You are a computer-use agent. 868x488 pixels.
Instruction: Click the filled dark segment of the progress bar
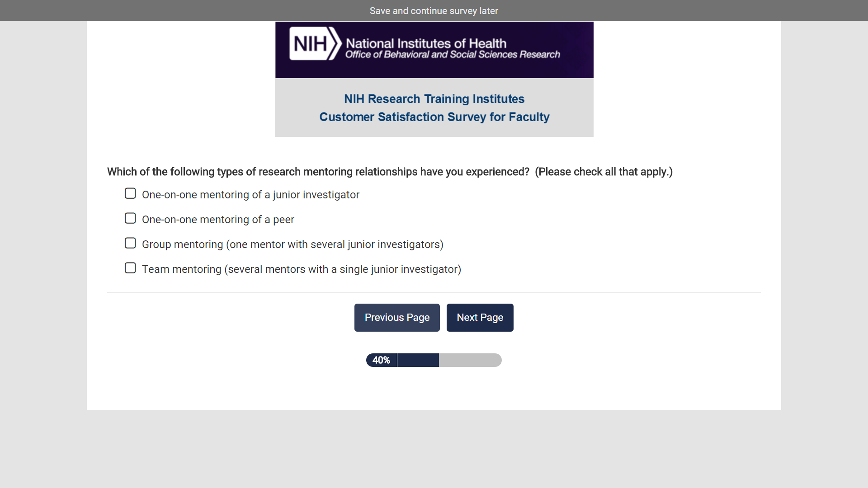[x=418, y=360]
